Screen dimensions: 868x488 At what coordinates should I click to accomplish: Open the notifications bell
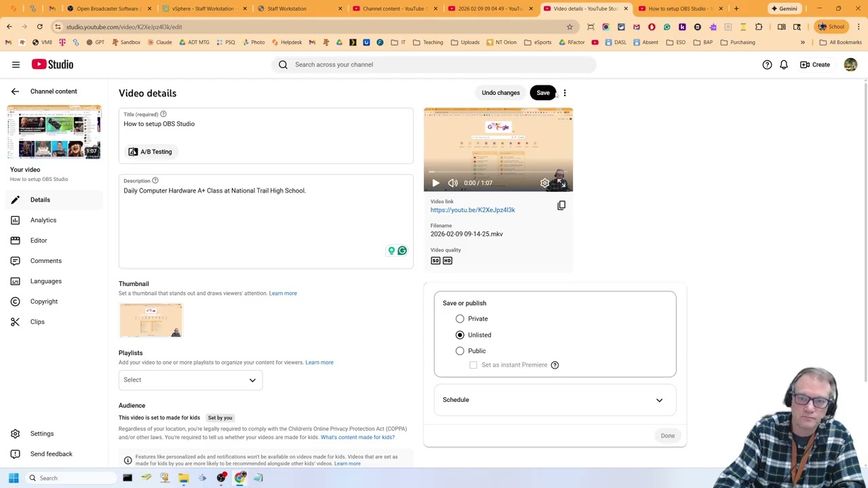784,64
